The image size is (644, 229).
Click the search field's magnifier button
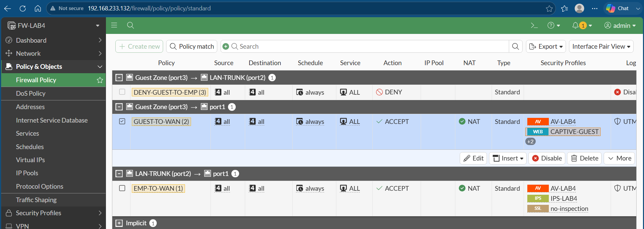coord(516,46)
